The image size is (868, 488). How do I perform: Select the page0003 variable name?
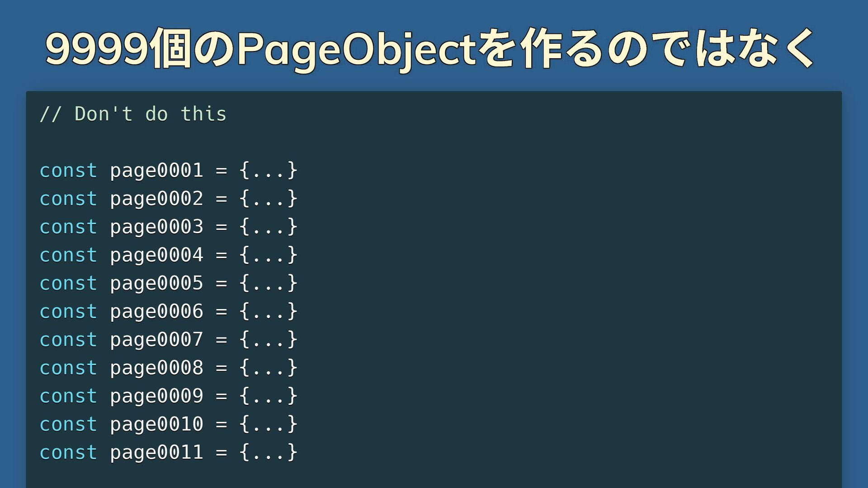point(156,227)
